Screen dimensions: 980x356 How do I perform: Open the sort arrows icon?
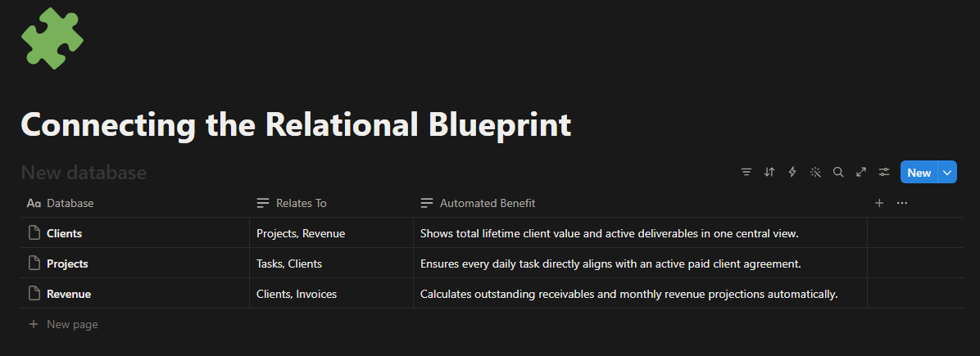click(x=769, y=173)
